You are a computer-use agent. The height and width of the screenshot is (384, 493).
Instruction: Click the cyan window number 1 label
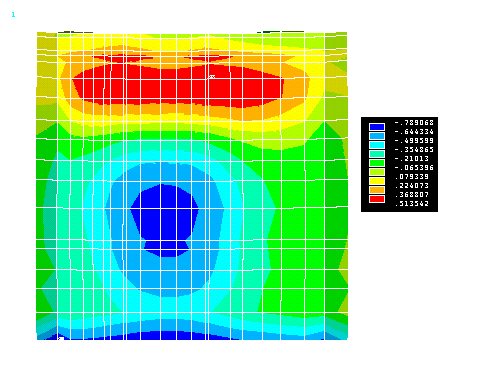(x=13, y=15)
